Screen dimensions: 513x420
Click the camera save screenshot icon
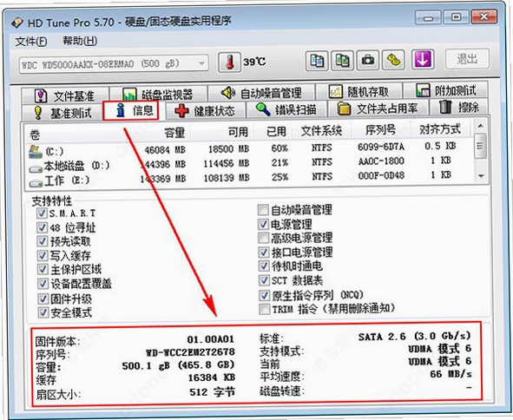(x=368, y=61)
